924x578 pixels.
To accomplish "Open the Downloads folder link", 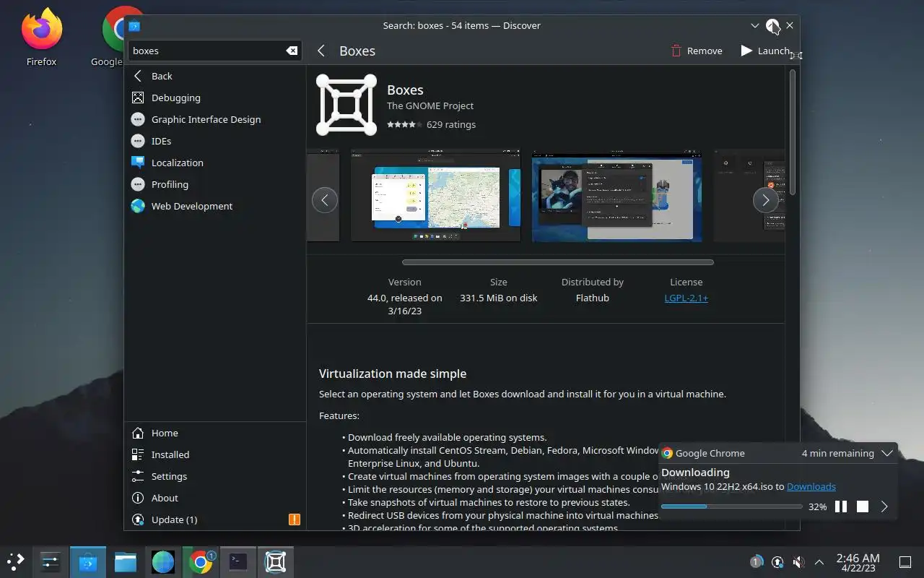I will pyautogui.click(x=811, y=486).
